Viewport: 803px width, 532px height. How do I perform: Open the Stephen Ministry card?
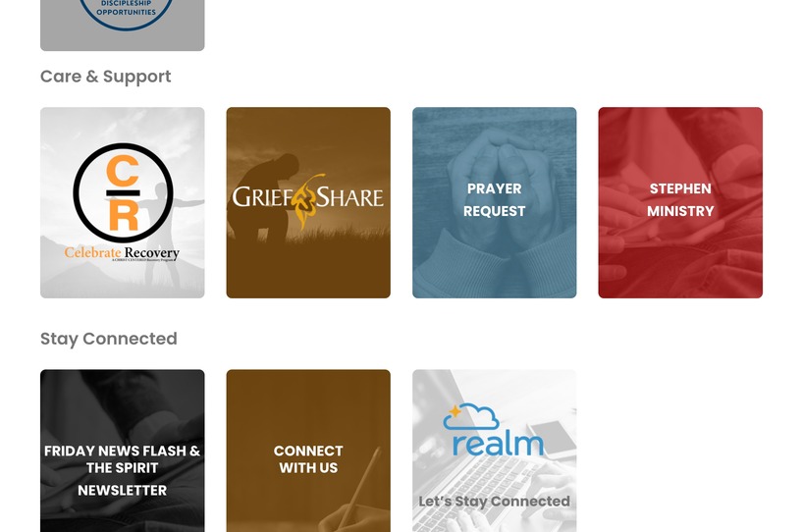tap(680, 202)
